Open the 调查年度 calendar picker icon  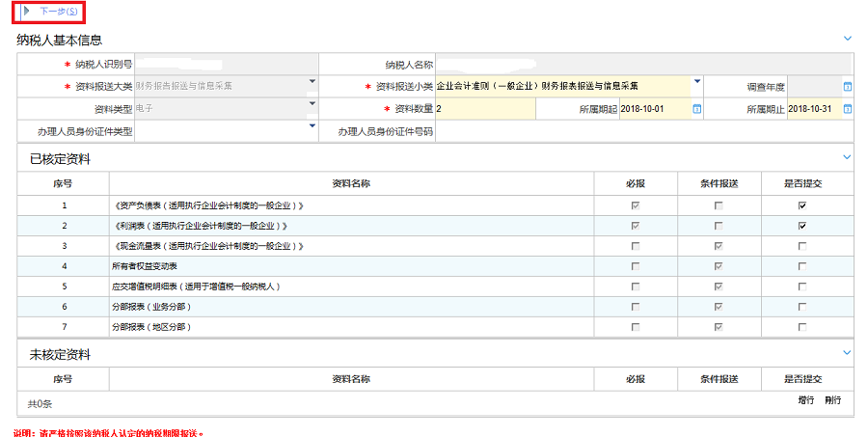tap(848, 87)
